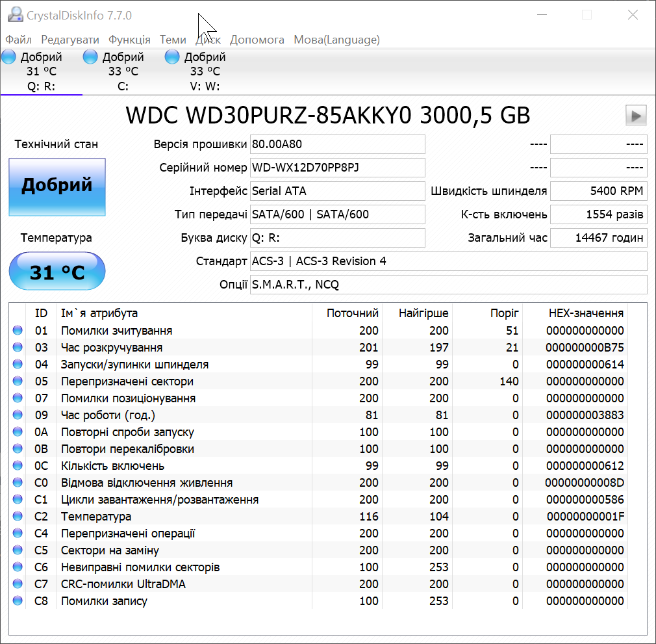Click the Serial ATA interface field
The height and width of the screenshot is (644, 656).
click(x=337, y=191)
